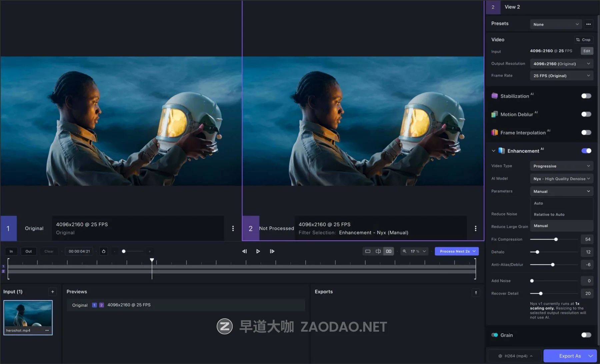Open the Frame Rate dropdown
Screen dimensions: 600x364
(561, 75)
